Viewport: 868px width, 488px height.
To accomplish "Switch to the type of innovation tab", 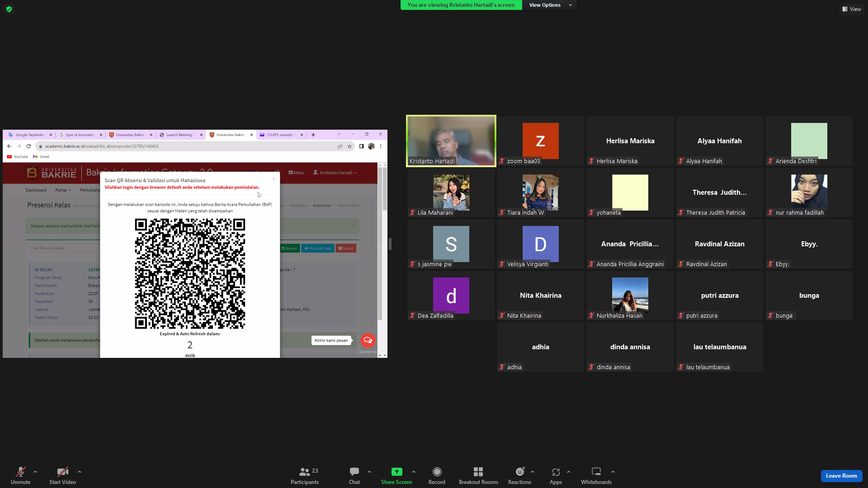I will (80, 135).
